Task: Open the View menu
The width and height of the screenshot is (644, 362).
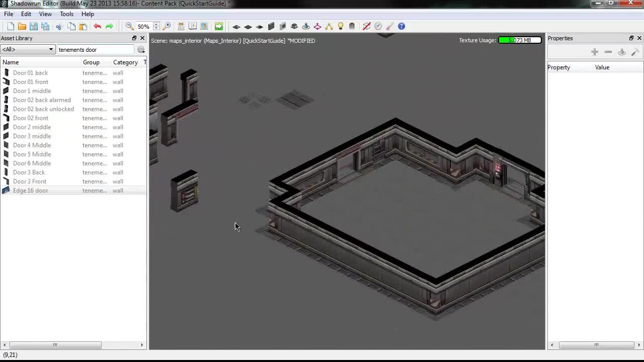Action: click(x=45, y=14)
